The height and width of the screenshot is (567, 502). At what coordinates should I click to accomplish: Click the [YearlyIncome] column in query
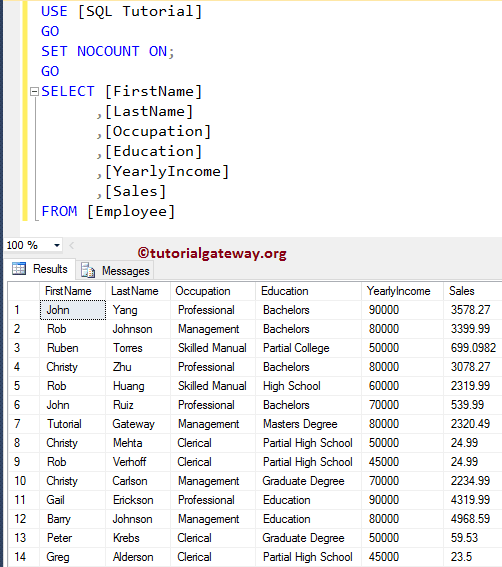click(x=167, y=171)
